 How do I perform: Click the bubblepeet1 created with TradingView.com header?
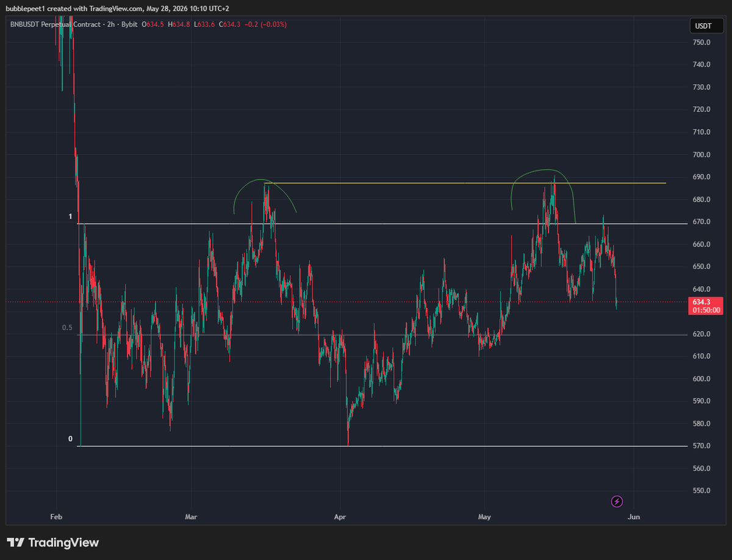[x=118, y=9]
